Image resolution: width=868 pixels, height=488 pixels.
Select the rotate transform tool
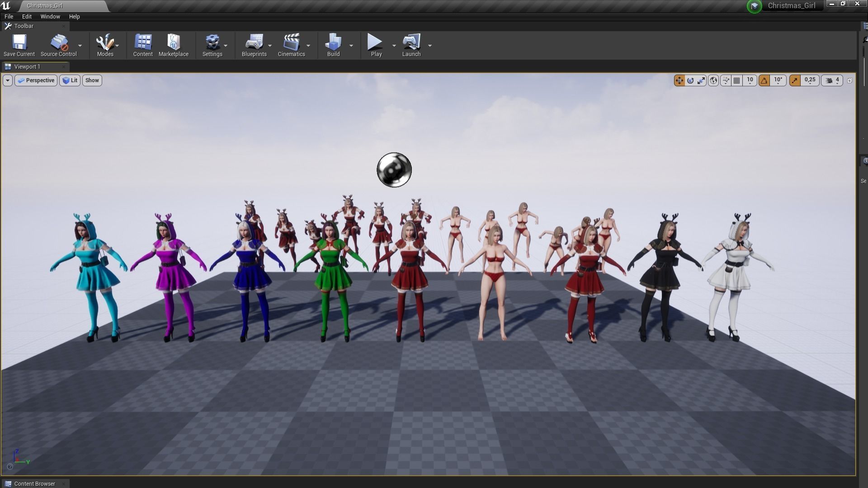click(x=690, y=80)
